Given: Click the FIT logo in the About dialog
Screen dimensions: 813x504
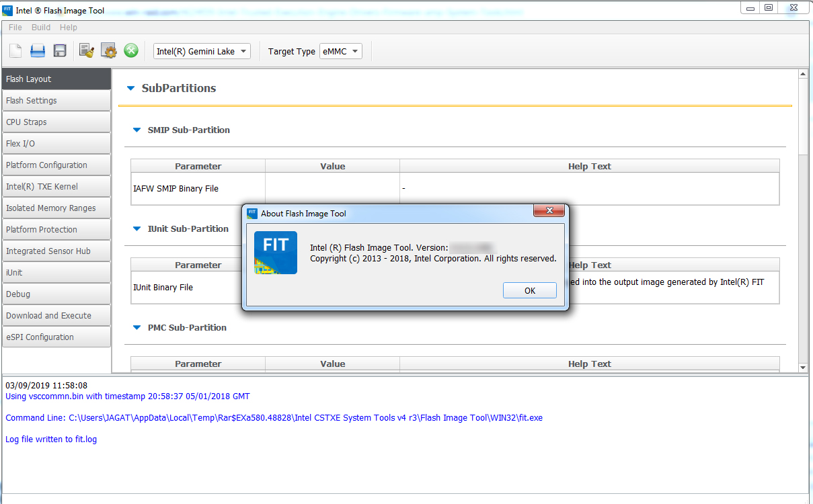Looking at the screenshot, I should point(275,252).
